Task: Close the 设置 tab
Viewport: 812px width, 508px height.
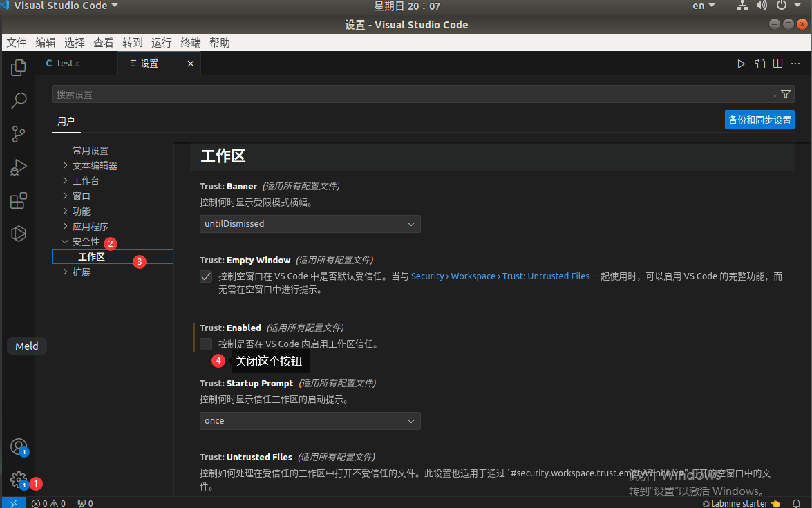Action: tap(191, 64)
